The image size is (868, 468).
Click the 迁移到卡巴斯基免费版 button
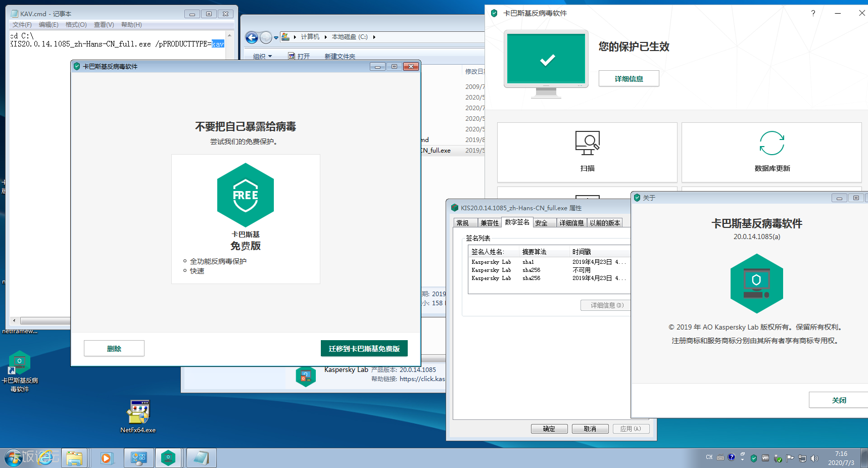(364, 348)
